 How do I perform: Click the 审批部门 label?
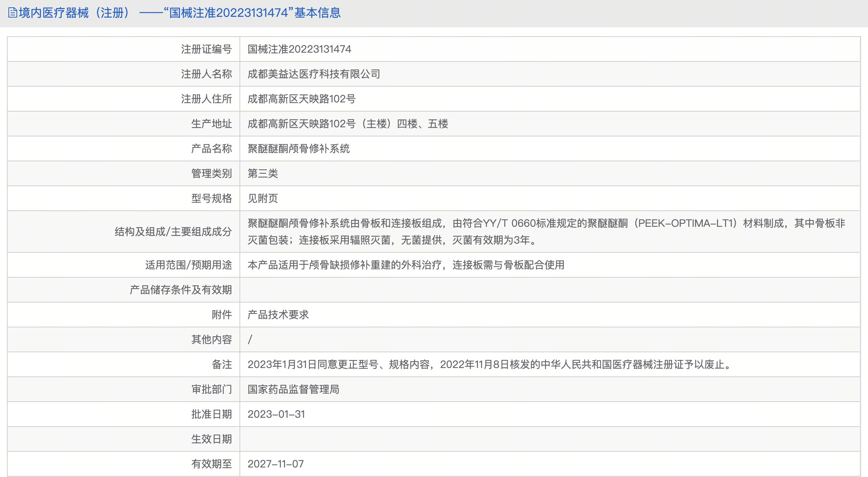(212, 389)
